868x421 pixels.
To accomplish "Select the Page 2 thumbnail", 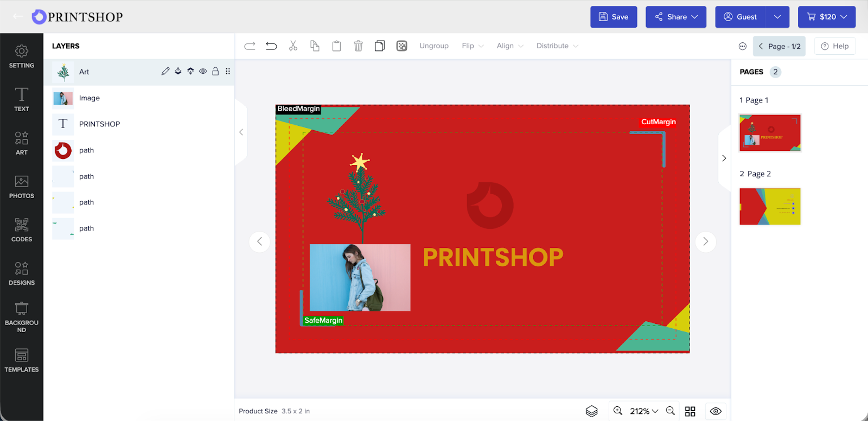I will pos(770,207).
